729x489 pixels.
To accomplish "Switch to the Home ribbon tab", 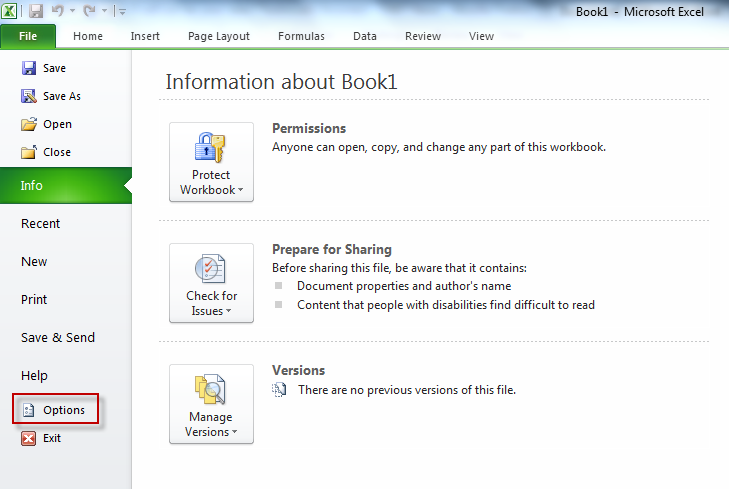I will pyautogui.click(x=88, y=36).
